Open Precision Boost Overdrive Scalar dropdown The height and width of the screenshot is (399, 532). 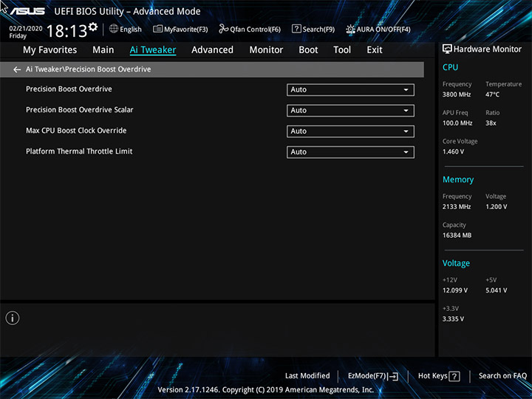point(350,111)
